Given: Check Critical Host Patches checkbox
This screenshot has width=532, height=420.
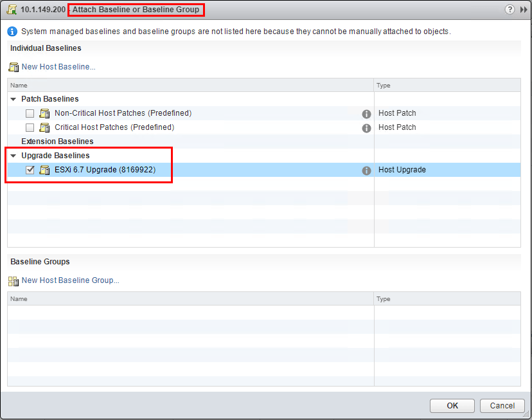Looking at the screenshot, I should (x=30, y=127).
